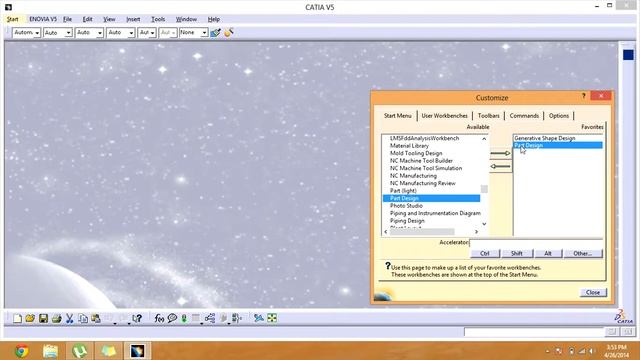Open the Help menu
The height and width of the screenshot is (360, 640).
coord(213,19)
